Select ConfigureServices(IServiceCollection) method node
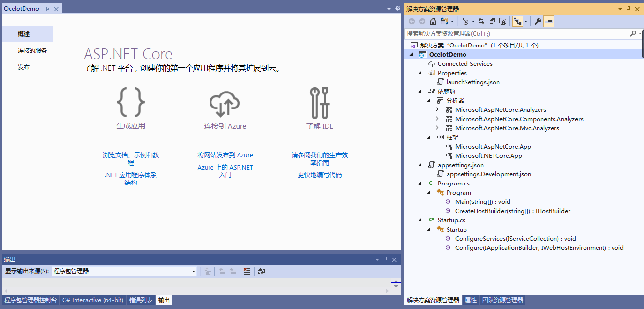 click(516, 239)
